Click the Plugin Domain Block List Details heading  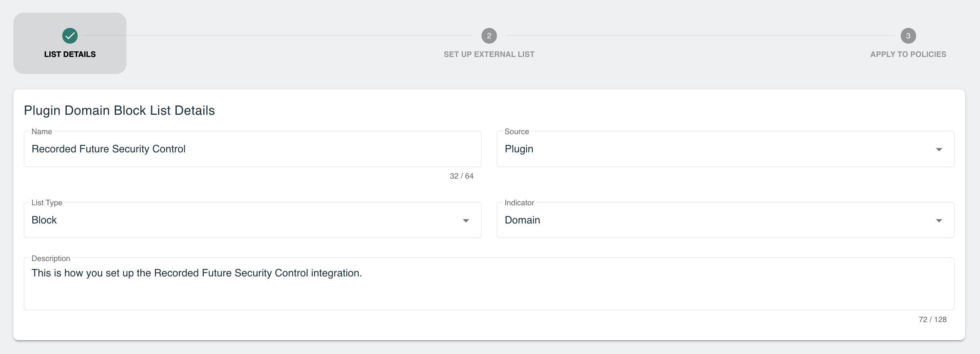point(119,110)
